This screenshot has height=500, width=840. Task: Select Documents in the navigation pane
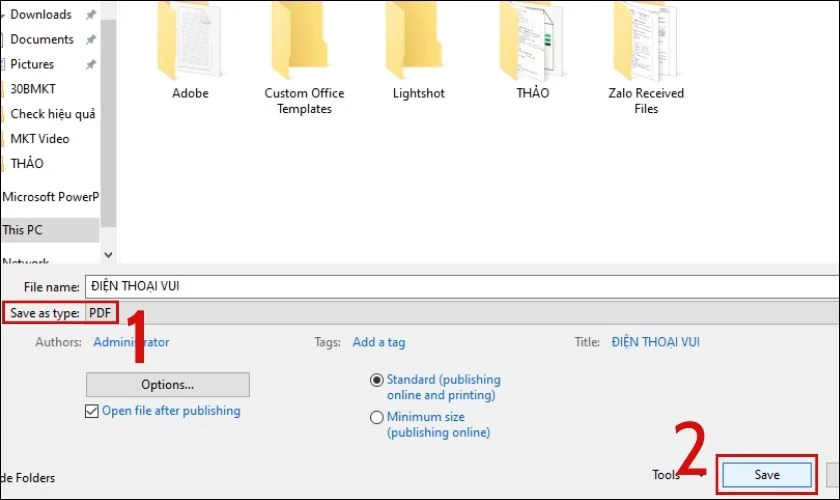click(x=42, y=39)
